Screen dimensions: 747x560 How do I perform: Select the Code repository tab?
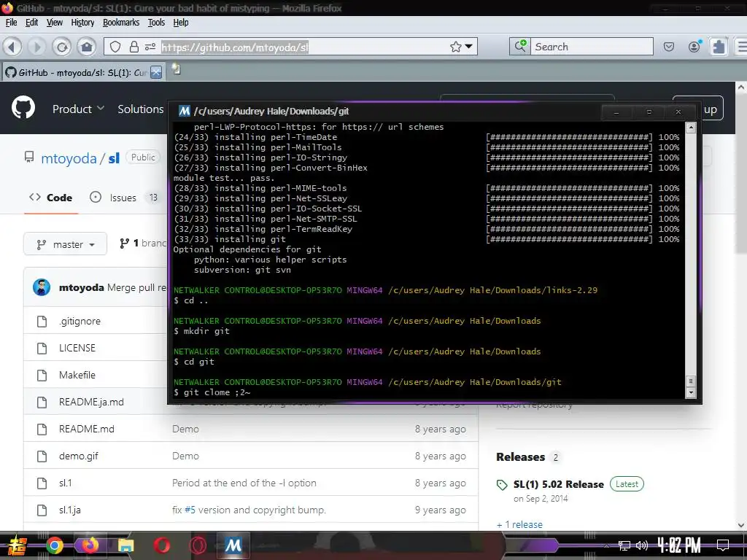(x=50, y=197)
